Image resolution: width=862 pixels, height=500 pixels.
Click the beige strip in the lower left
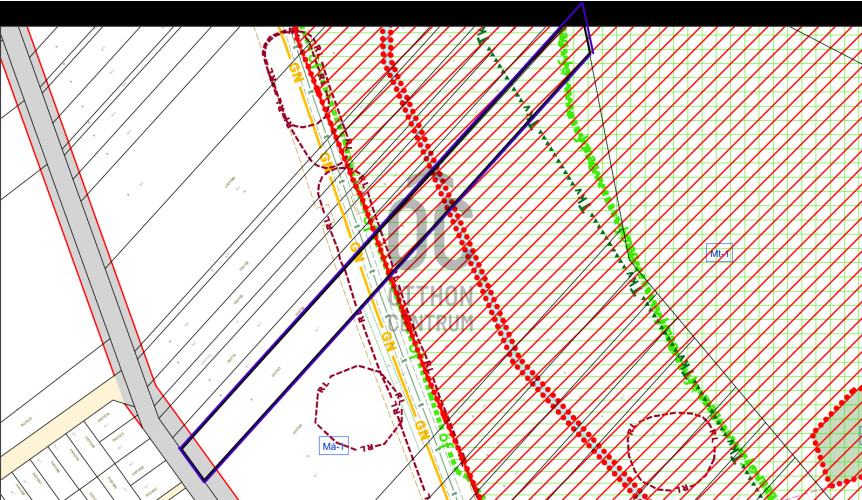(x=55, y=405)
